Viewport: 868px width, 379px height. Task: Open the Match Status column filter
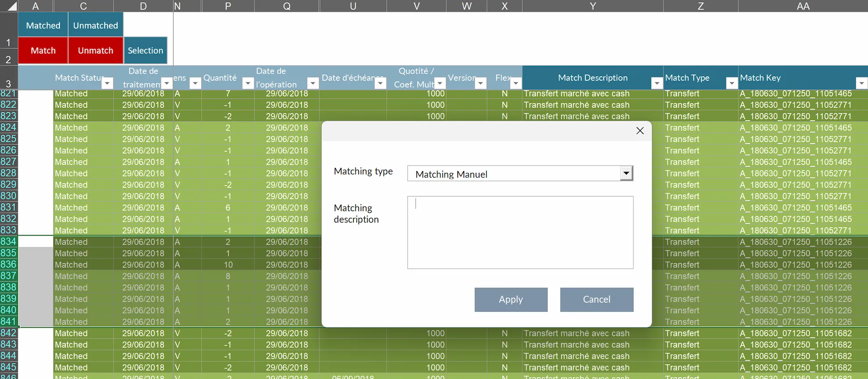tap(107, 83)
